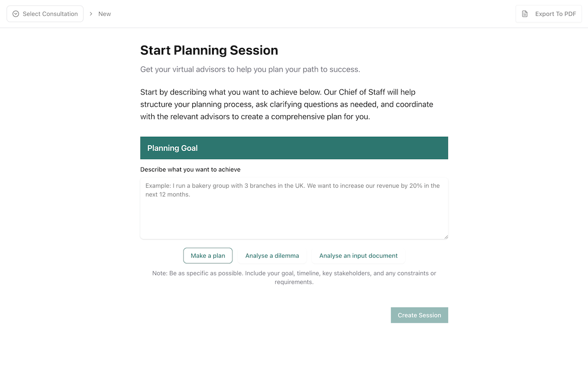This screenshot has width=588, height=369.
Task: Pick the Analyse an input document option
Action: [358, 256]
